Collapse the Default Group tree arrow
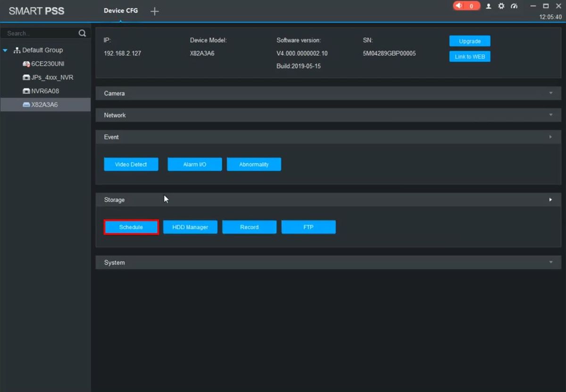 click(6, 50)
